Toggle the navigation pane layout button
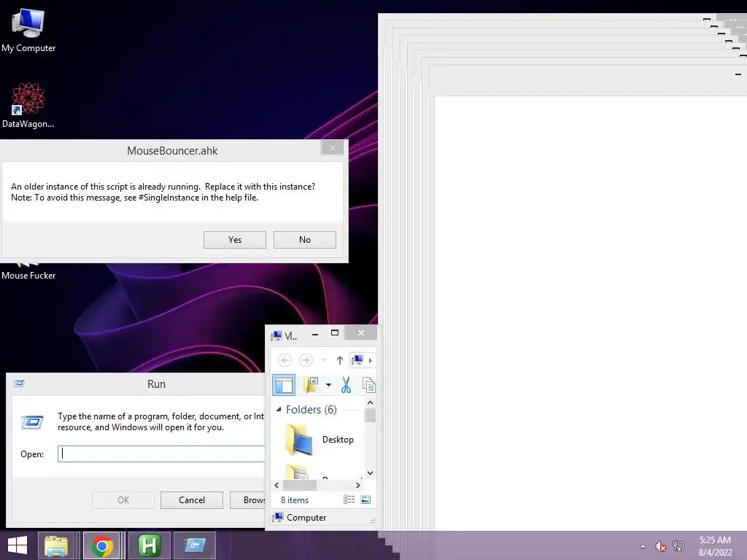Screen dimensions: 747x560 [284, 385]
